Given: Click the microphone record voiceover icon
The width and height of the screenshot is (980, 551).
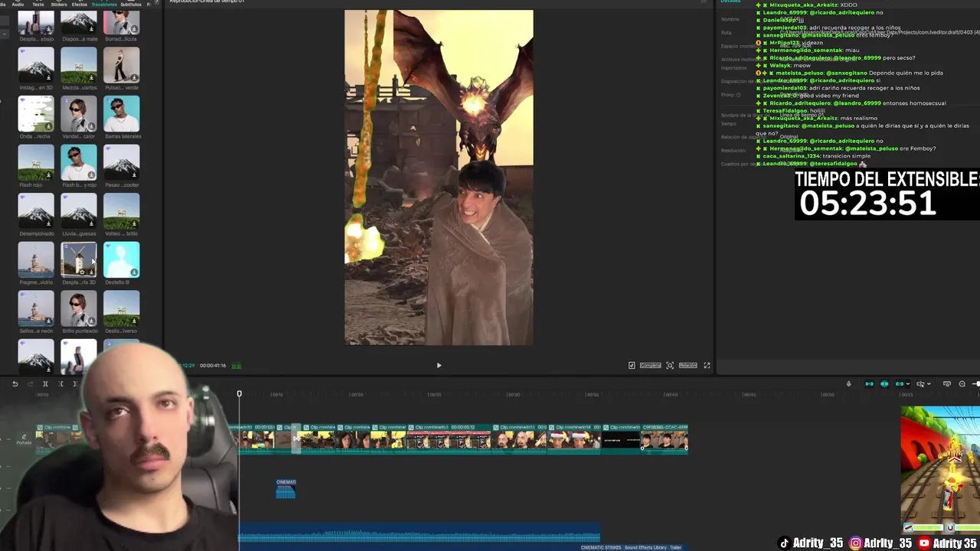Looking at the screenshot, I should tap(848, 384).
